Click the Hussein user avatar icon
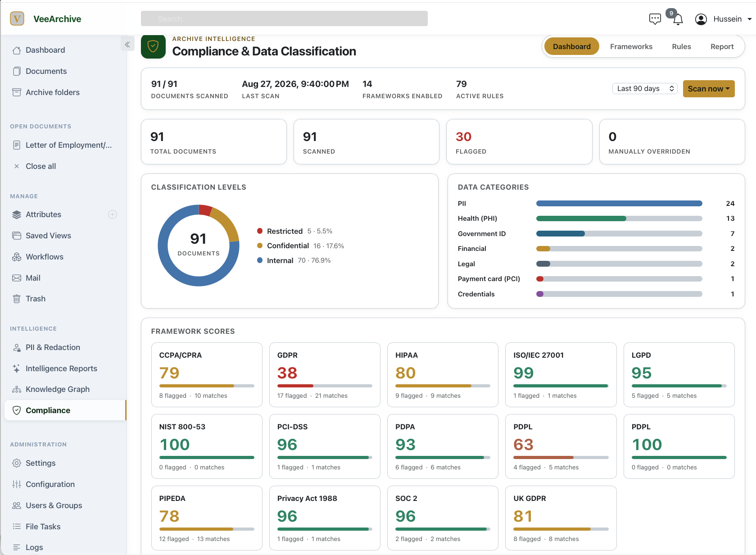756x555 pixels. pyautogui.click(x=701, y=19)
